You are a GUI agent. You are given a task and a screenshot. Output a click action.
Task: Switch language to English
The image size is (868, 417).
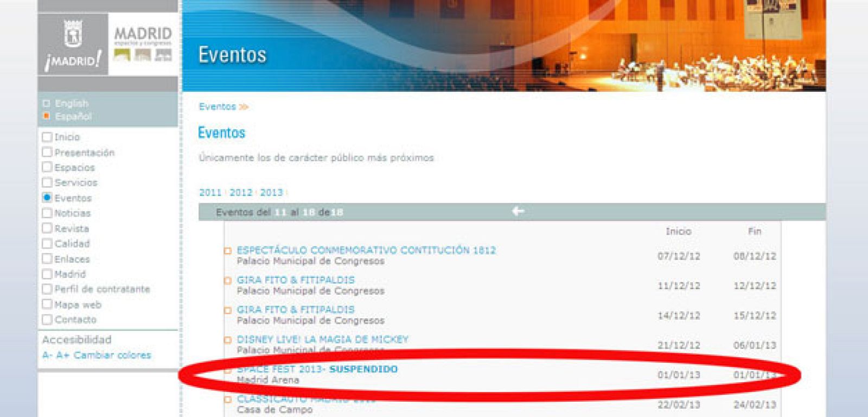(x=71, y=103)
